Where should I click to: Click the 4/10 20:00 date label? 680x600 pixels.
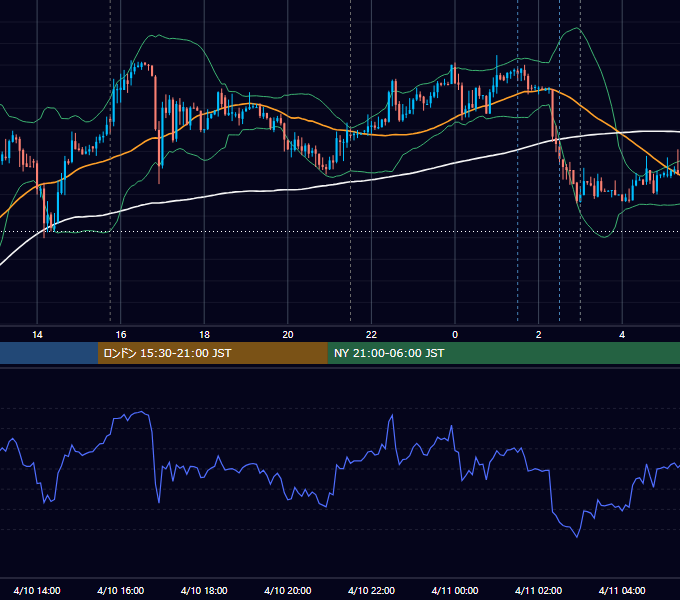(288, 590)
